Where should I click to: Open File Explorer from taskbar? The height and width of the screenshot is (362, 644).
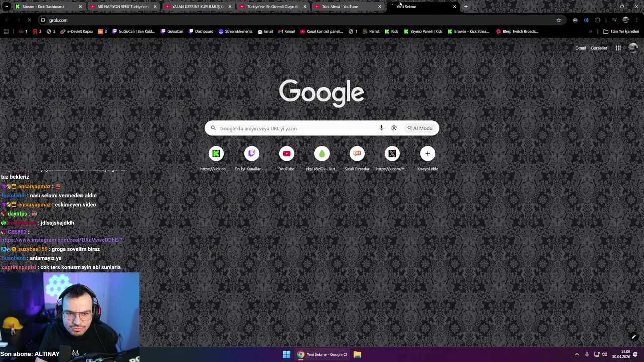[357, 354]
